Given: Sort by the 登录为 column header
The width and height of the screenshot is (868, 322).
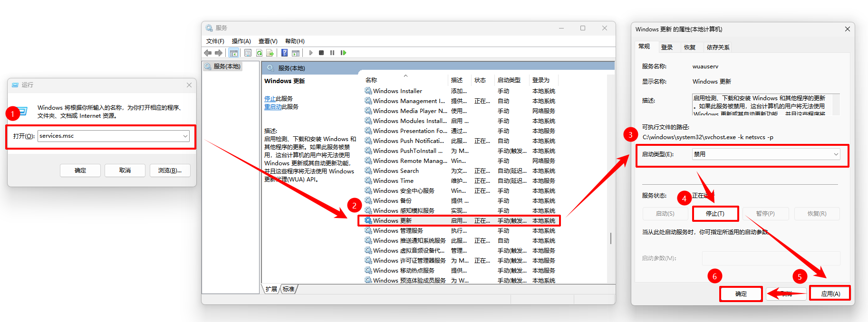Looking at the screenshot, I should (544, 80).
